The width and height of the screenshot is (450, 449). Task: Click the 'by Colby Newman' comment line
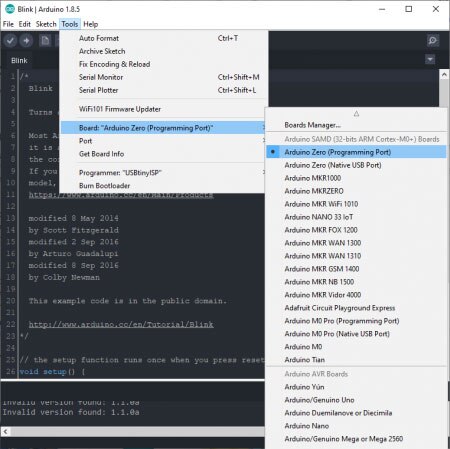64,277
